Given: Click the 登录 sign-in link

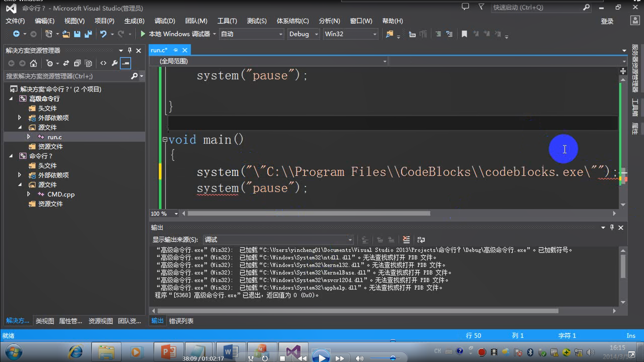Looking at the screenshot, I should pos(607,21).
